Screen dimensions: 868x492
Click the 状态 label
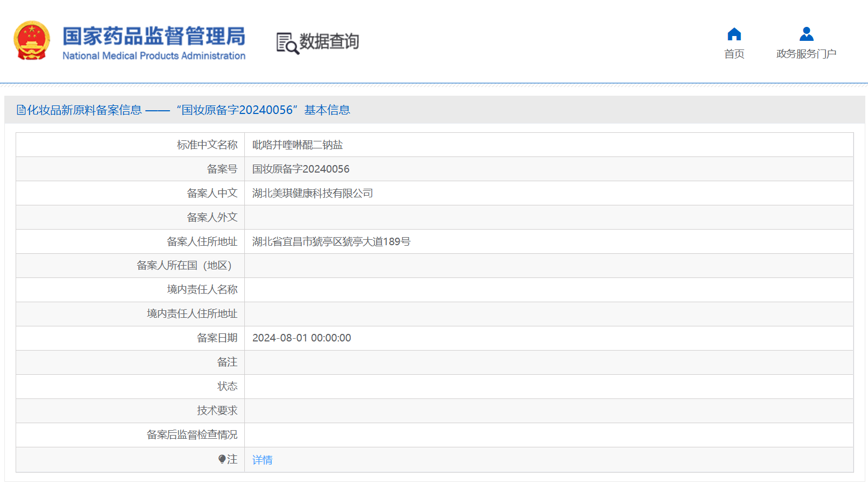tap(227, 386)
